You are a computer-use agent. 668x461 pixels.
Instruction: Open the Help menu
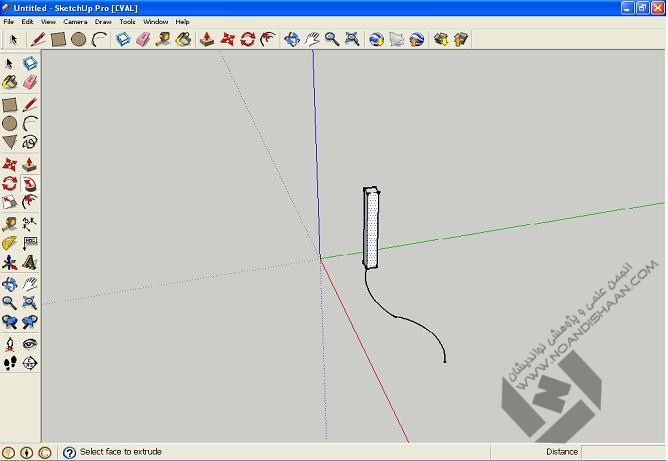coord(182,21)
